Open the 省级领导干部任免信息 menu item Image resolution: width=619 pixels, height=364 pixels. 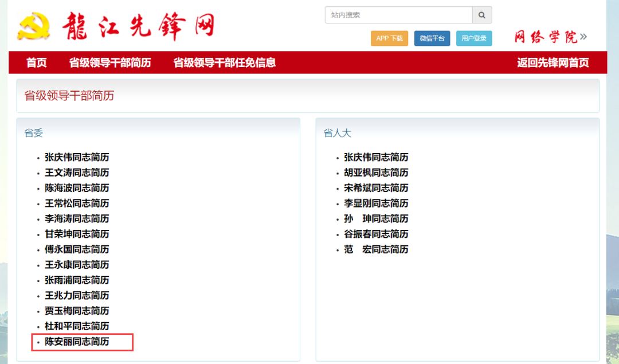point(225,62)
